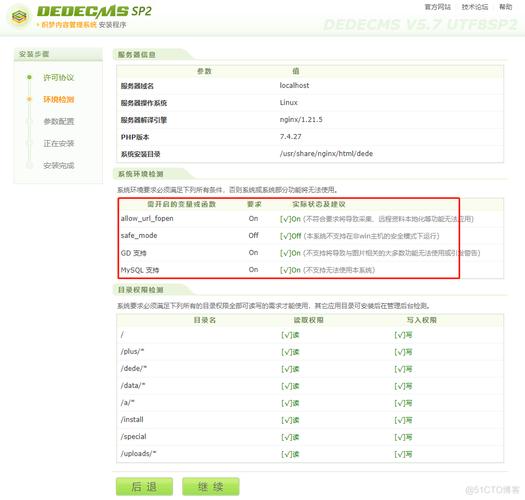Viewport: 525px width, 500px height.
Task: Click the safe_mode required Off value
Action: click(x=253, y=235)
